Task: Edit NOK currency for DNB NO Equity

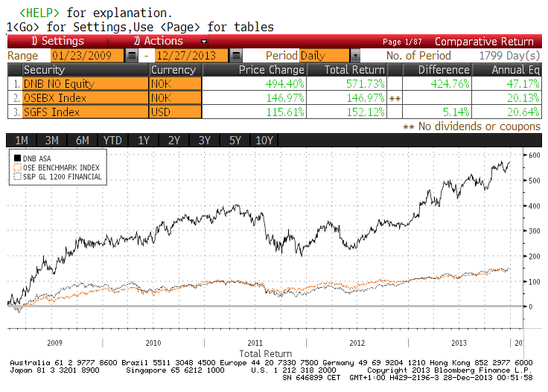Action: click(176, 84)
